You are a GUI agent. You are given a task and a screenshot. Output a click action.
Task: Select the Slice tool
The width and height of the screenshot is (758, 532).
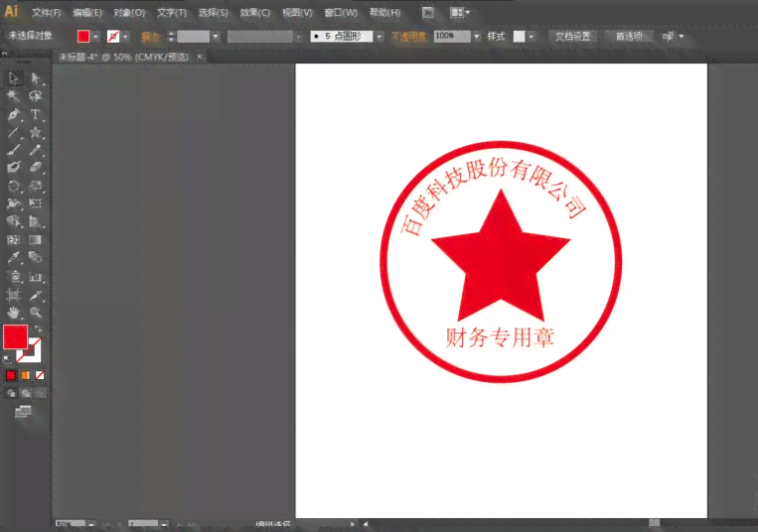(36, 295)
